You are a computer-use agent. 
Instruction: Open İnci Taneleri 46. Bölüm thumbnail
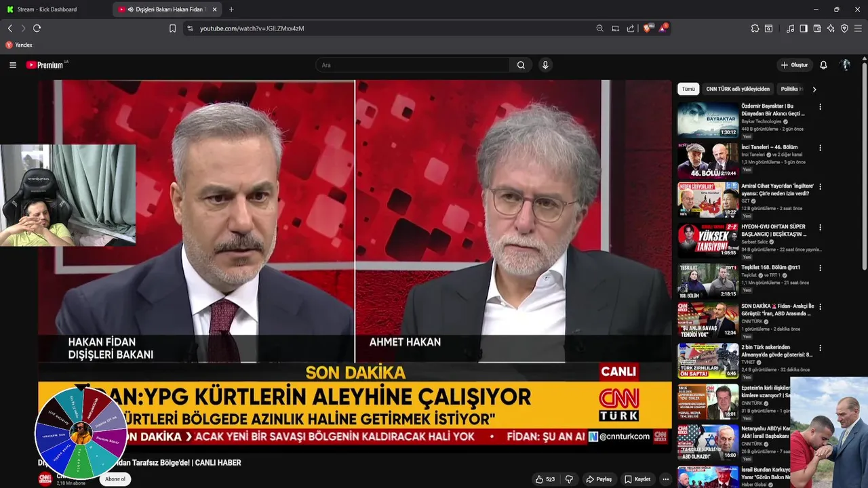tap(708, 160)
